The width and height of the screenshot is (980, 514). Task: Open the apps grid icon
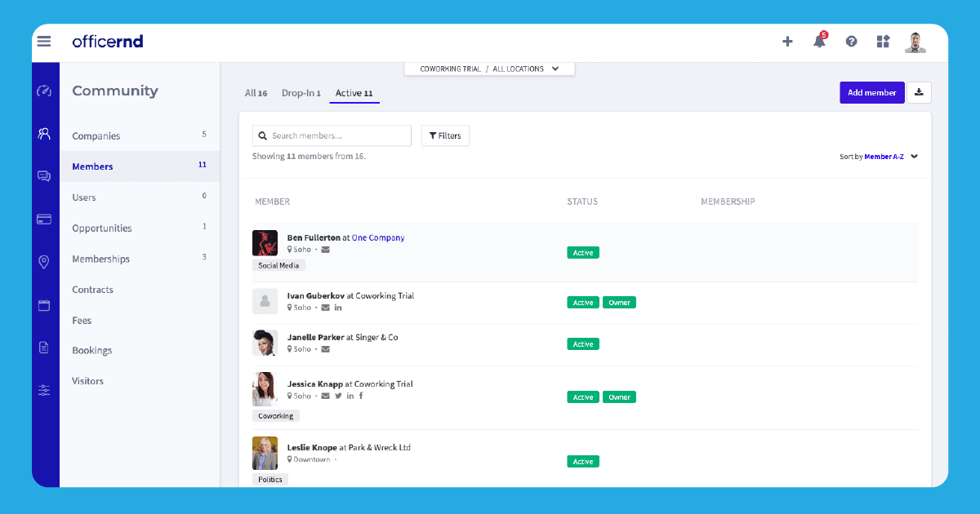(883, 42)
